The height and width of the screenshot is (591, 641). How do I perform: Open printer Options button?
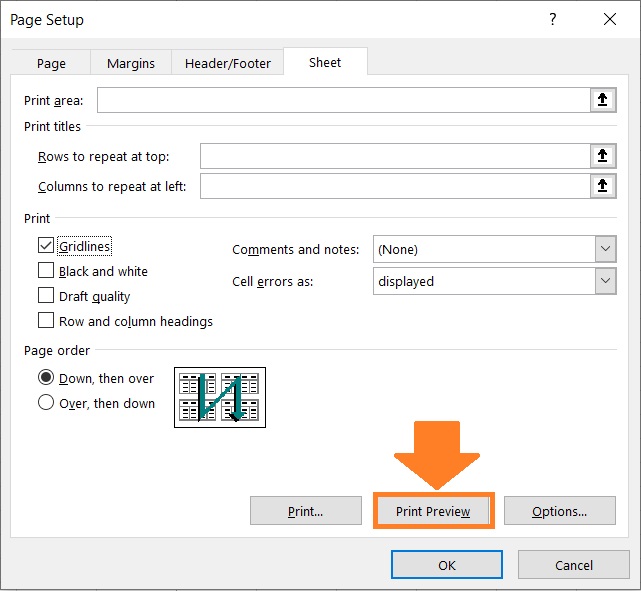click(560, 511)
